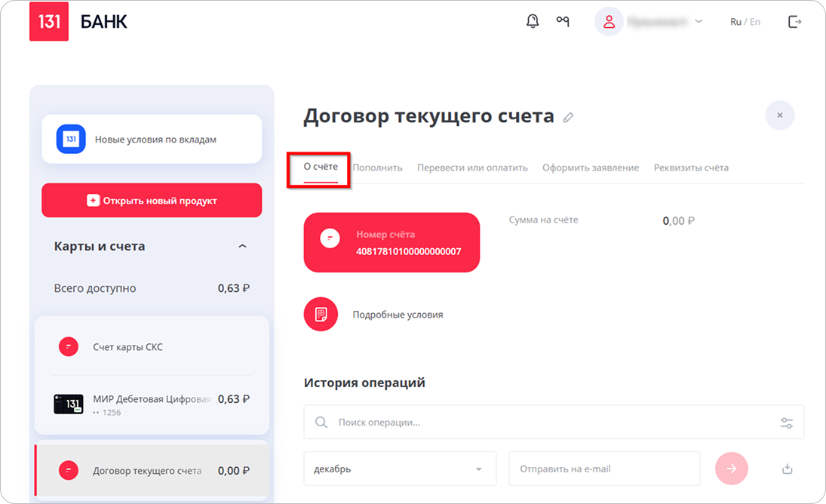Switch language to En
This screenshot has width=826, height=504.
point(754,22)
